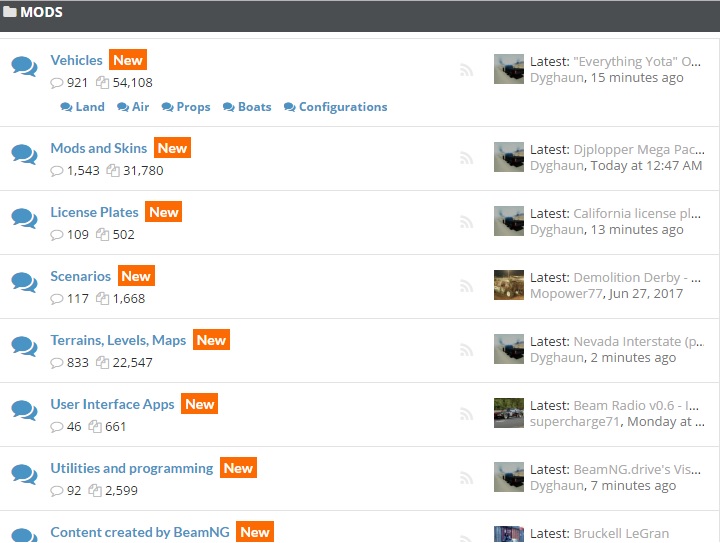Open the Content created by BeamNG forum

tap(140, 532)
